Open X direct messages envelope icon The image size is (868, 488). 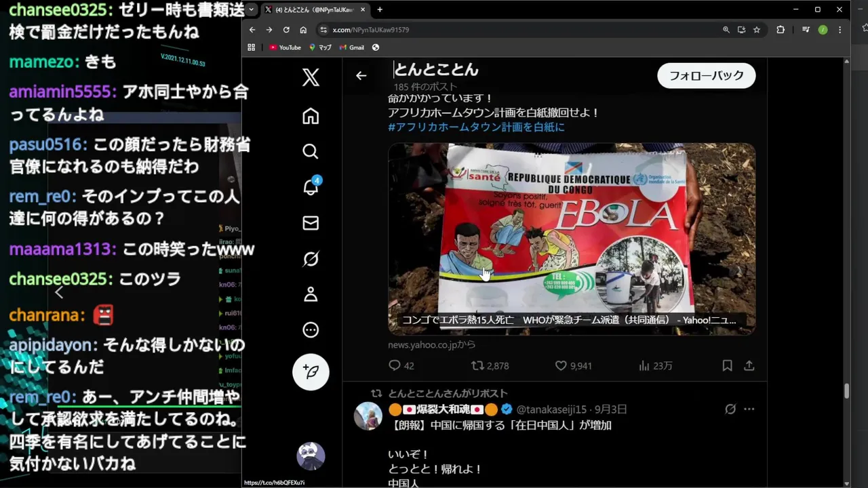pos(311,223)
